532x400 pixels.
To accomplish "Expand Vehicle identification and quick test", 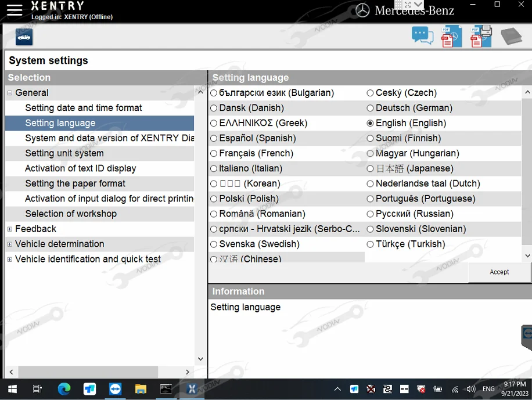I will coord(10,259).
